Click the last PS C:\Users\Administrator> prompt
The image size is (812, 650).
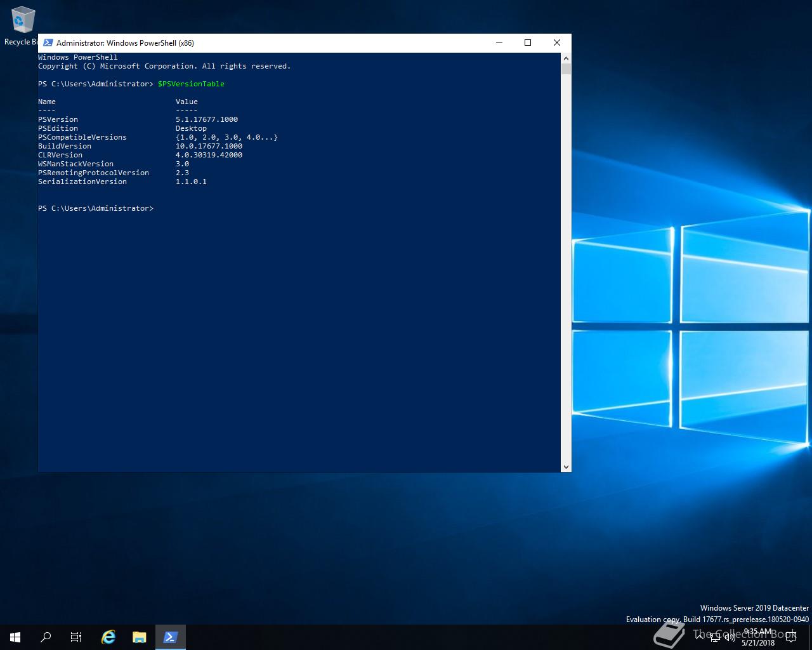pyautogui.click(x=96, y=208)
